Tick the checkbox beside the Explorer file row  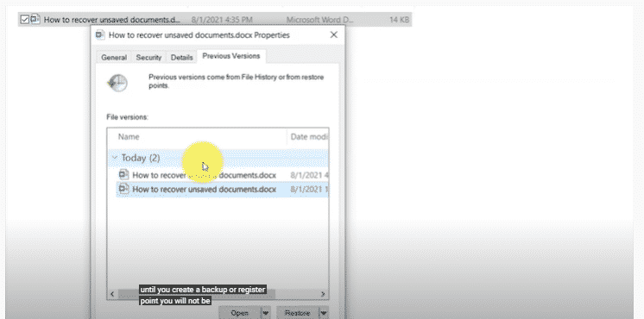(x=25, y=19)
